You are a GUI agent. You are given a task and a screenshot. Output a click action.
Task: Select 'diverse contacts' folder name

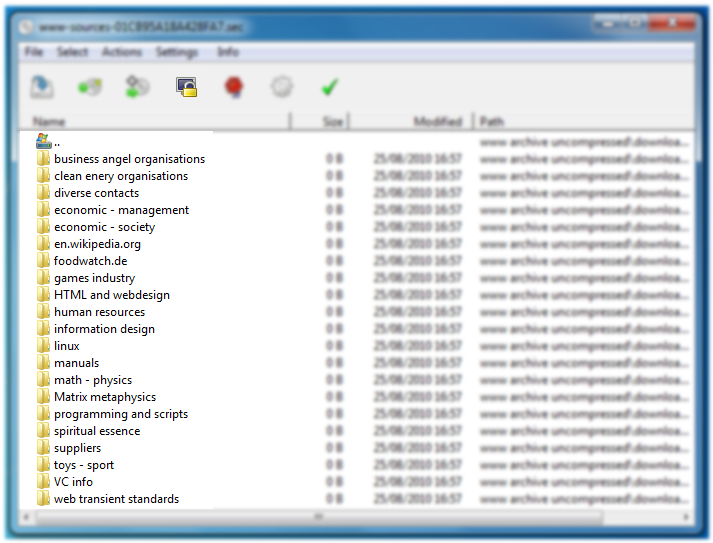(96, 193)
